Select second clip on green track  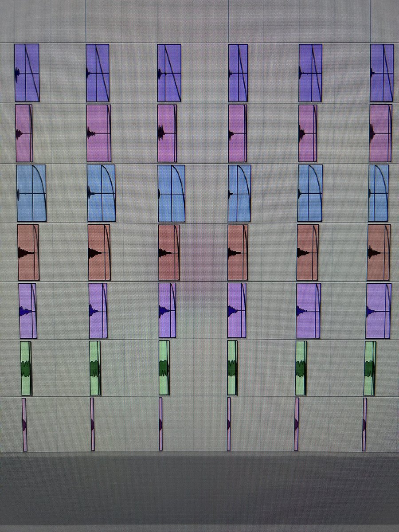[x=95, y=368]
